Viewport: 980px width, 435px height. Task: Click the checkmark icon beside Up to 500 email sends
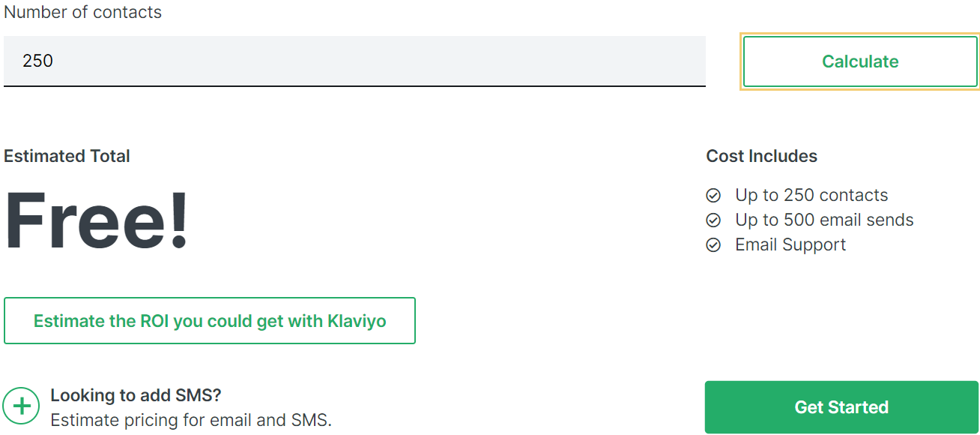click(713, 220)
